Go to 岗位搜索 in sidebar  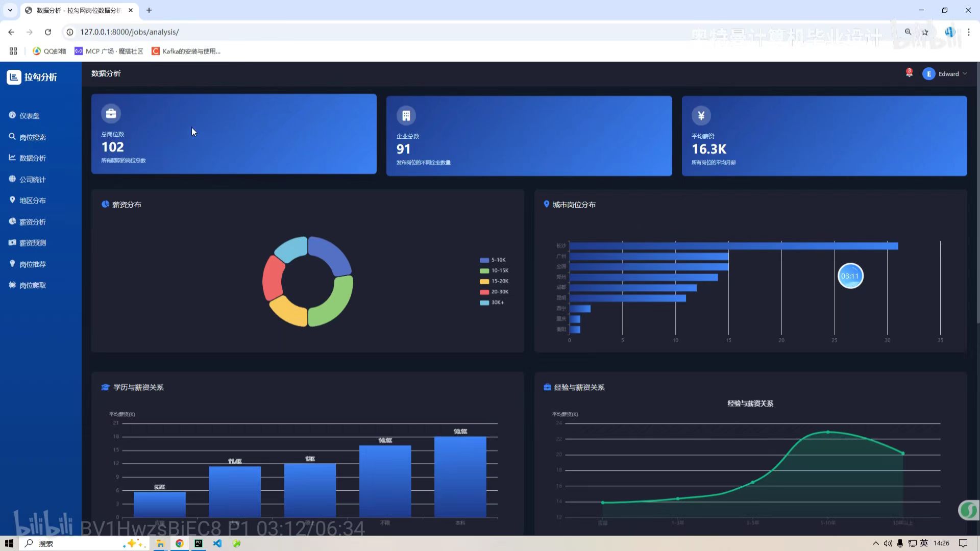[x=32, y=137]
